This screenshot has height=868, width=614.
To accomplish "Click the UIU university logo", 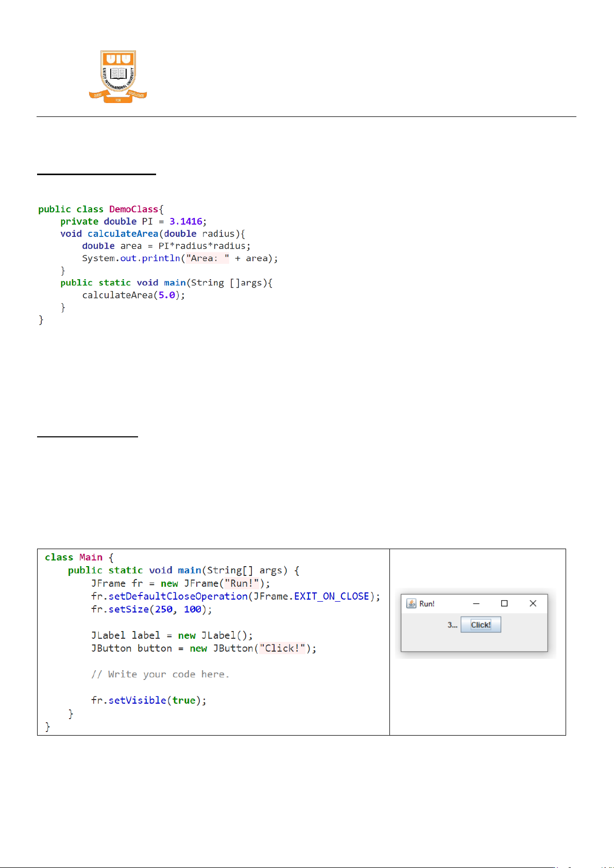I will pos(118,76).
